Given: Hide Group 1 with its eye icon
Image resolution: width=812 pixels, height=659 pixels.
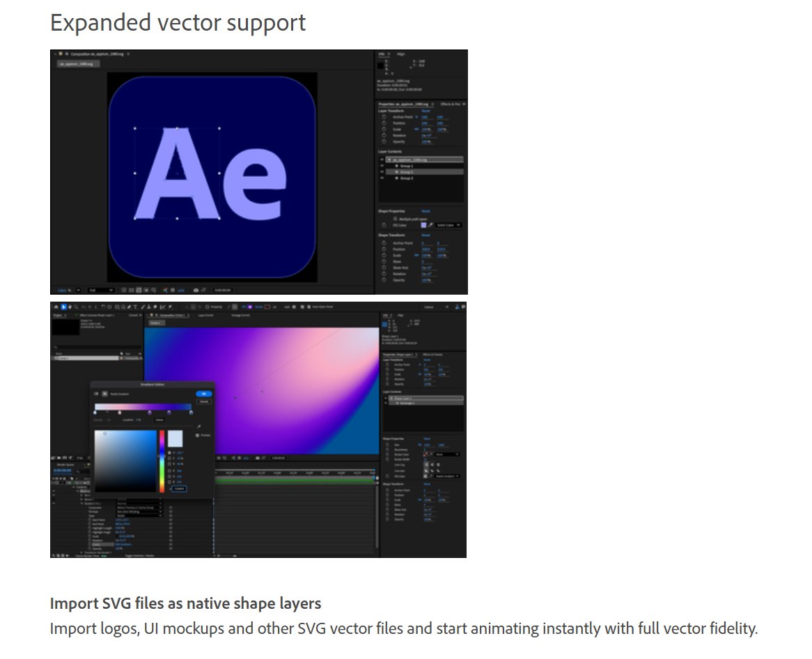Looking at the screenshot, I should coord(382,166).
